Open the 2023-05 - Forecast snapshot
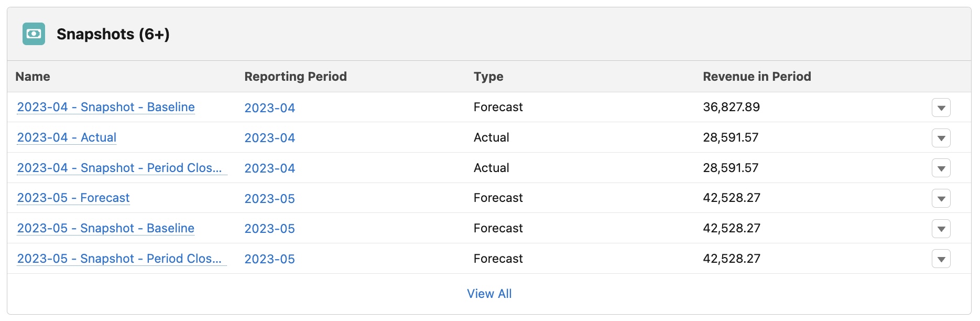 pos(73,198)
